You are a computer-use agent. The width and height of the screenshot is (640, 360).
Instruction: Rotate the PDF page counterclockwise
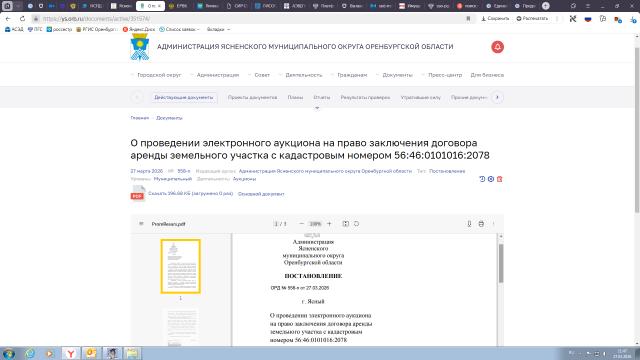point(356,224)
